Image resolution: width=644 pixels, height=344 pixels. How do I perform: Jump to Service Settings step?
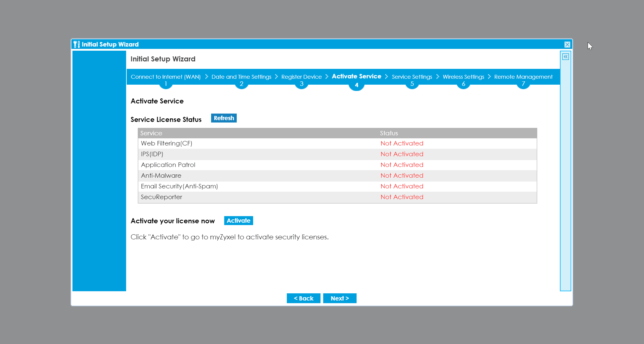[x=412, y=77]
